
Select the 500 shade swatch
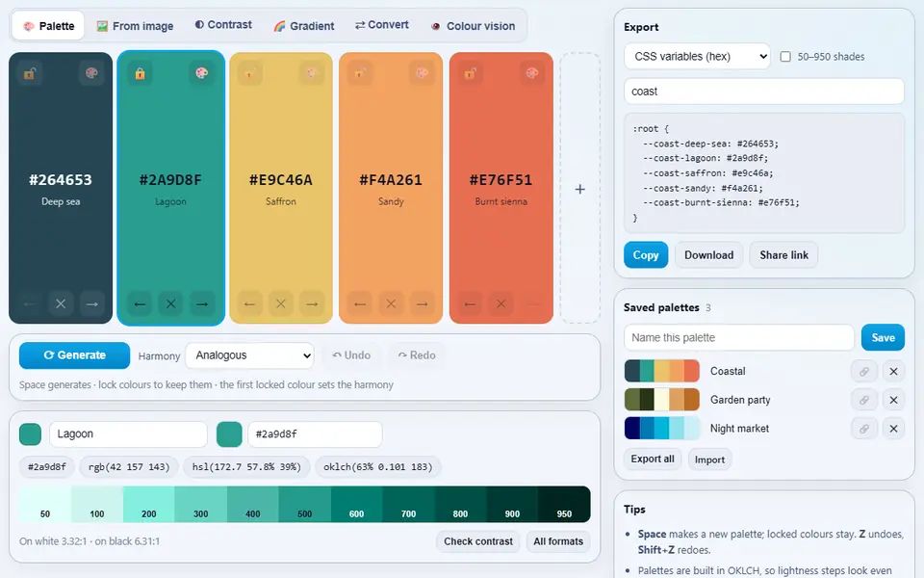pyautogui.click(x=305, y=504)
